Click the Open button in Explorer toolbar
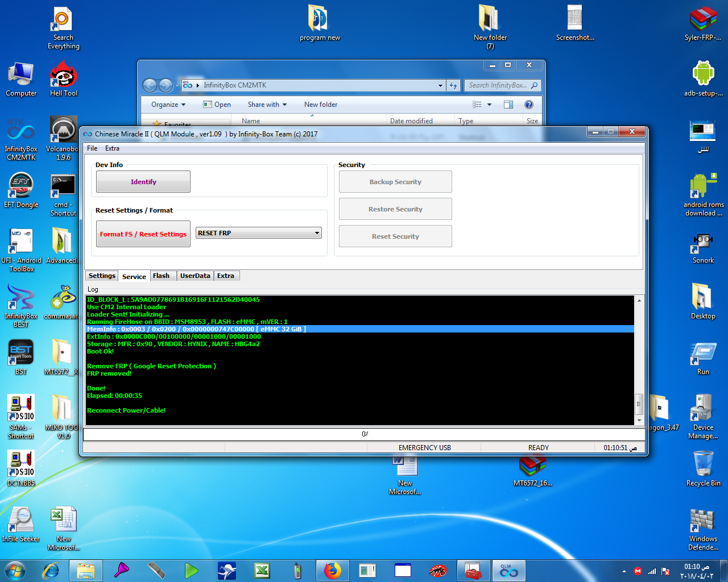 tap(217, 105)
